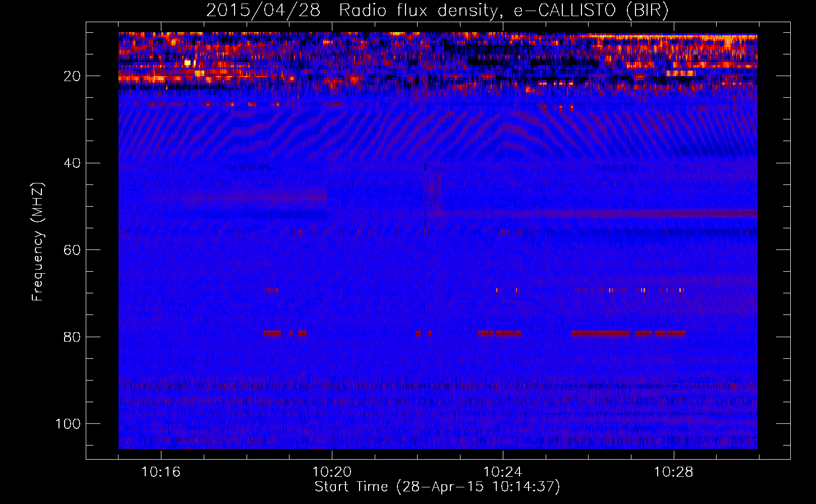
Task: Click the '20' frequency tick label
Action: coord(72,77)
